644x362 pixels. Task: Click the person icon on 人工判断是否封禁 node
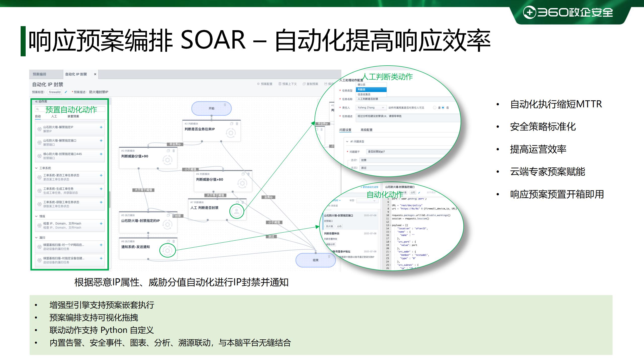[x=237, y=211]
